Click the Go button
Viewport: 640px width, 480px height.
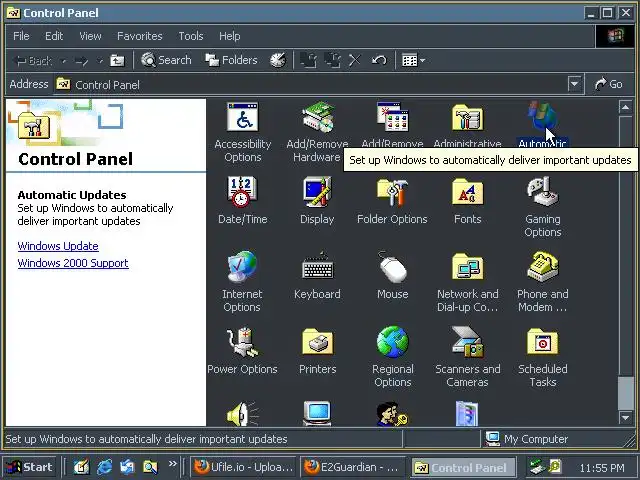coord(608,84)
